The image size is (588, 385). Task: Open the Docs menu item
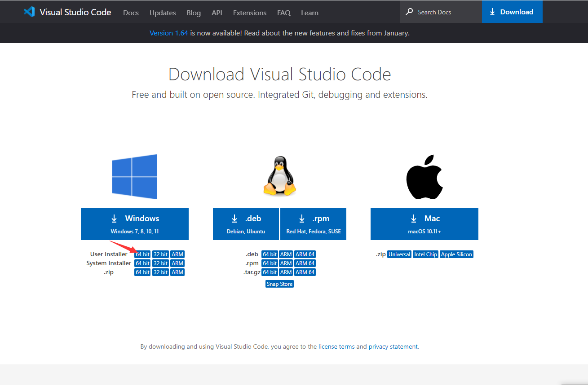click(131, 13)
